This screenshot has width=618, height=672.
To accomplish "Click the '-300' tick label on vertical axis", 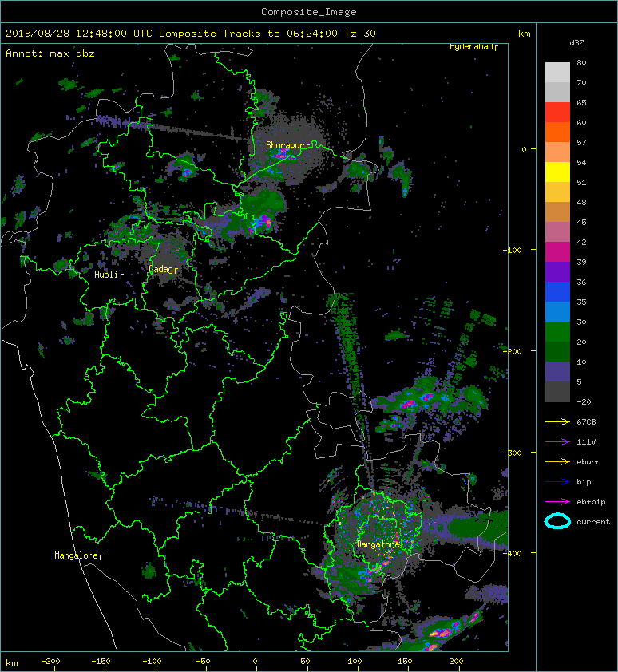I will [513, 453].
